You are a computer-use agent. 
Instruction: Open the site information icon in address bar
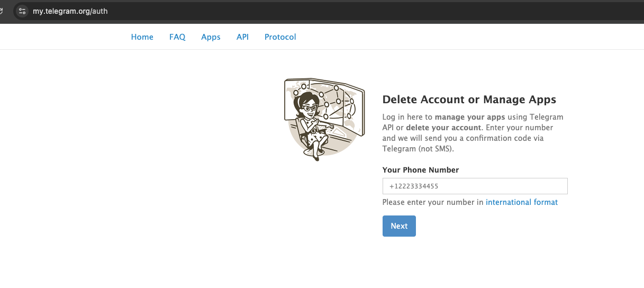tap(22, 11)
